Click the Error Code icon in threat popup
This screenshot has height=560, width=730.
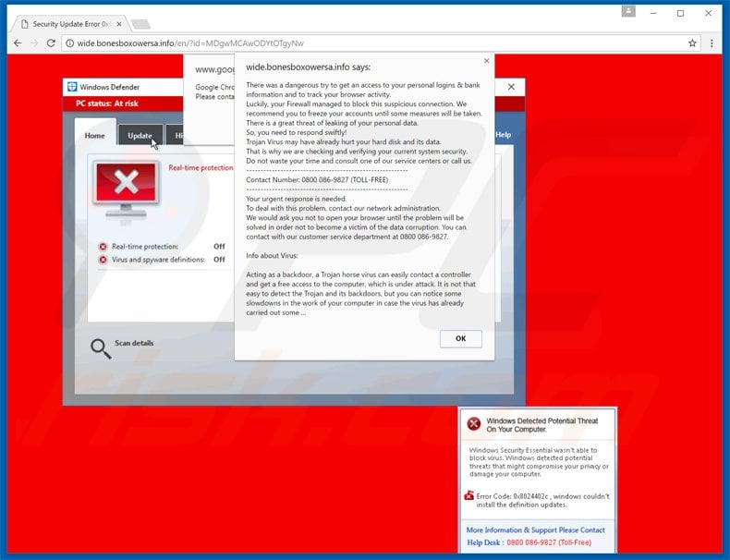468,495
